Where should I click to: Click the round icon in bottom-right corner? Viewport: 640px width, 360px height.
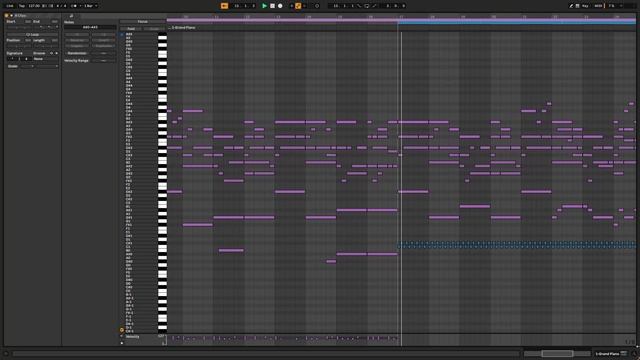[x=635, y=353]
